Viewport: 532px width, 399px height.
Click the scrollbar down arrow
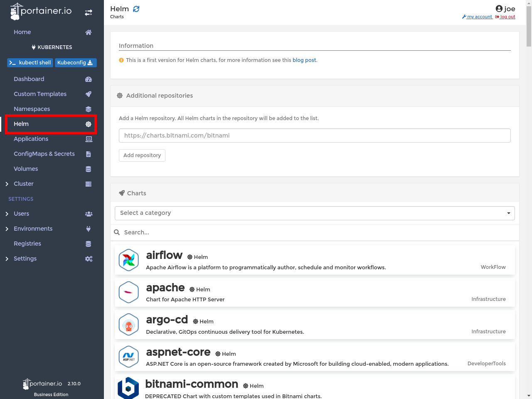pos(529,396)
